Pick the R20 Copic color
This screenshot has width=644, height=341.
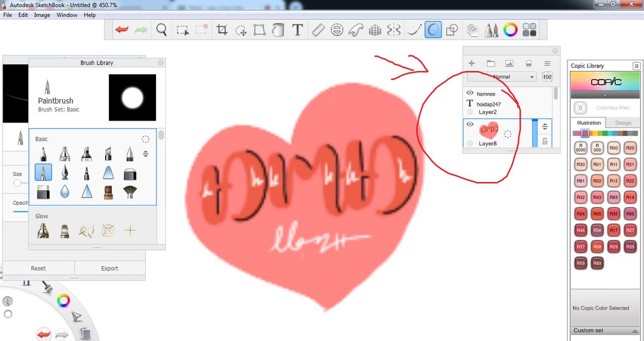tap(630, 148)
